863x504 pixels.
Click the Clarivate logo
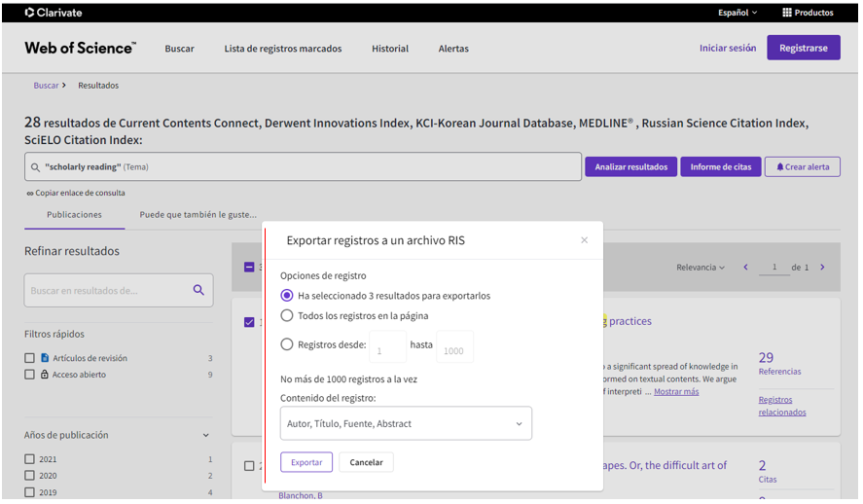point(54,12)
